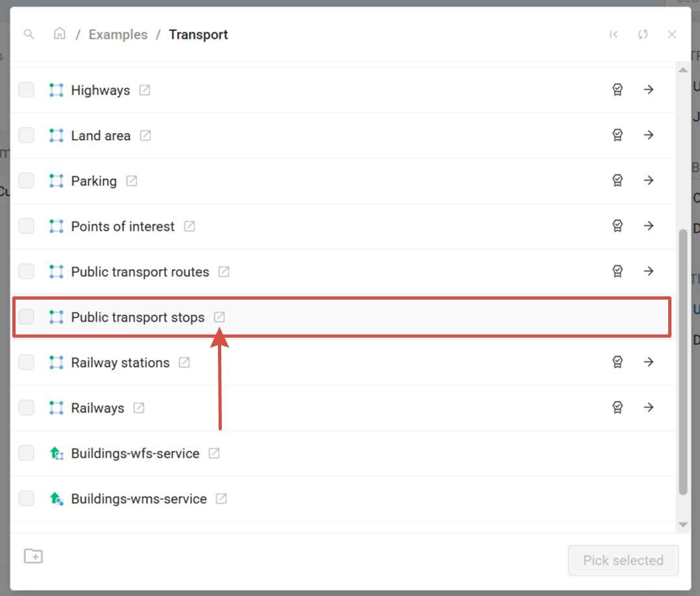
Task: Click the search magnifier icon
Action: coord(29,34)
